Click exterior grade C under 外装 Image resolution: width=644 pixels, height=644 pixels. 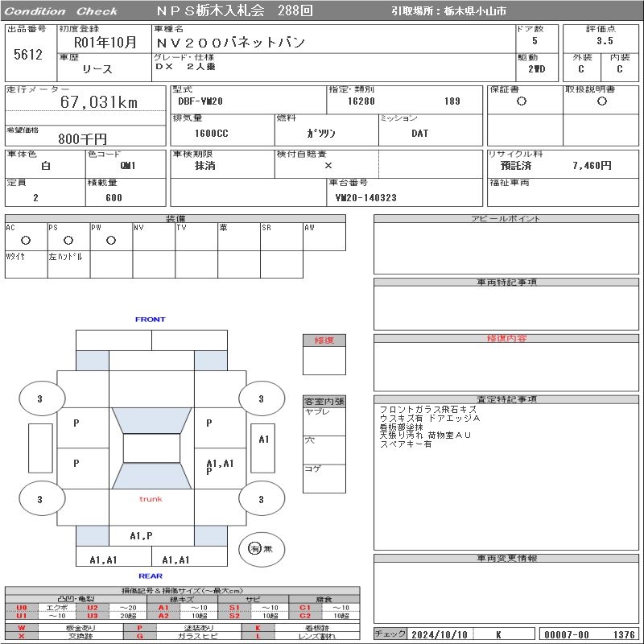580,69
